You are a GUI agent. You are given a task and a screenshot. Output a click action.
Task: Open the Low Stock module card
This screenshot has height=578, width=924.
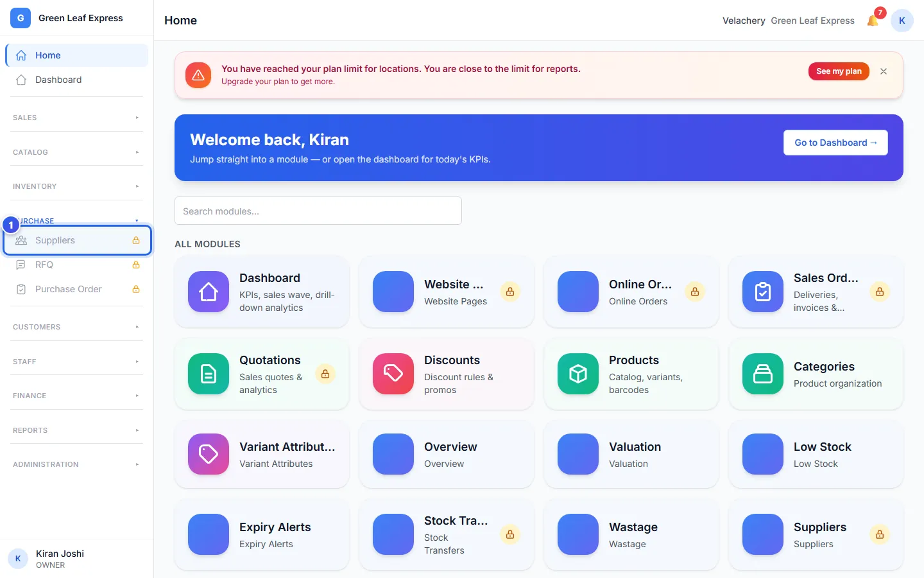coord(816,454)
